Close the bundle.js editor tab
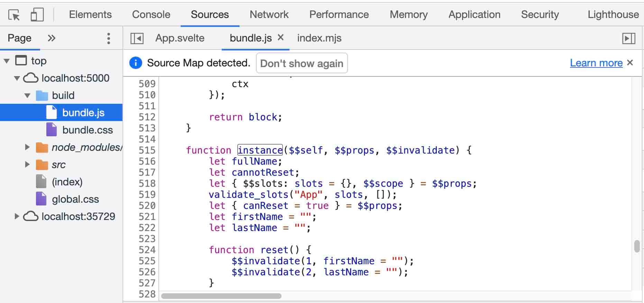This screenshot has width=644, height=303. (280, 37)
